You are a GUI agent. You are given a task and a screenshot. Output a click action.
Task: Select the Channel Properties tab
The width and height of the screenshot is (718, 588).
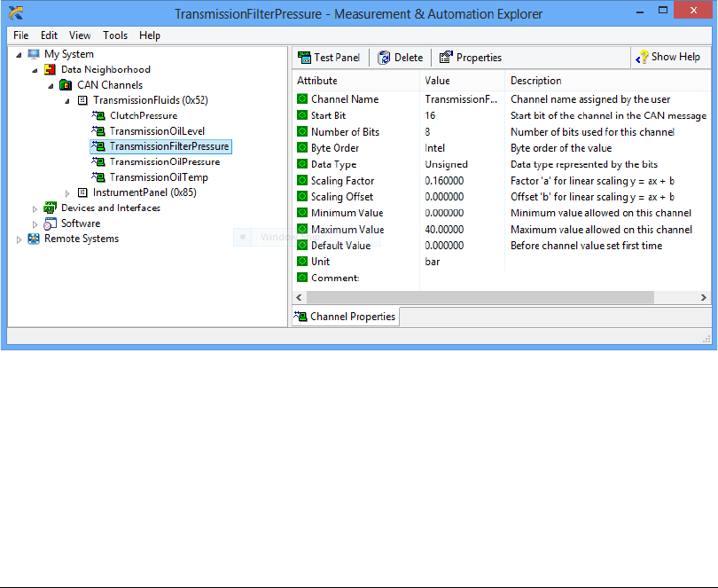point(346,317)
